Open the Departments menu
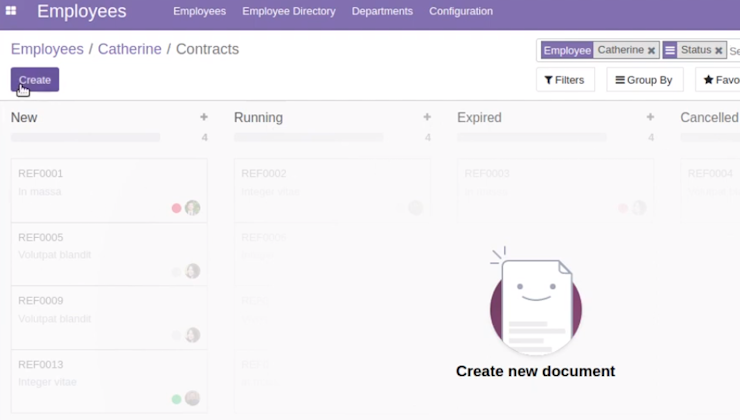The width and height of the screenshot is (740, 420). [x=382, y=11]
